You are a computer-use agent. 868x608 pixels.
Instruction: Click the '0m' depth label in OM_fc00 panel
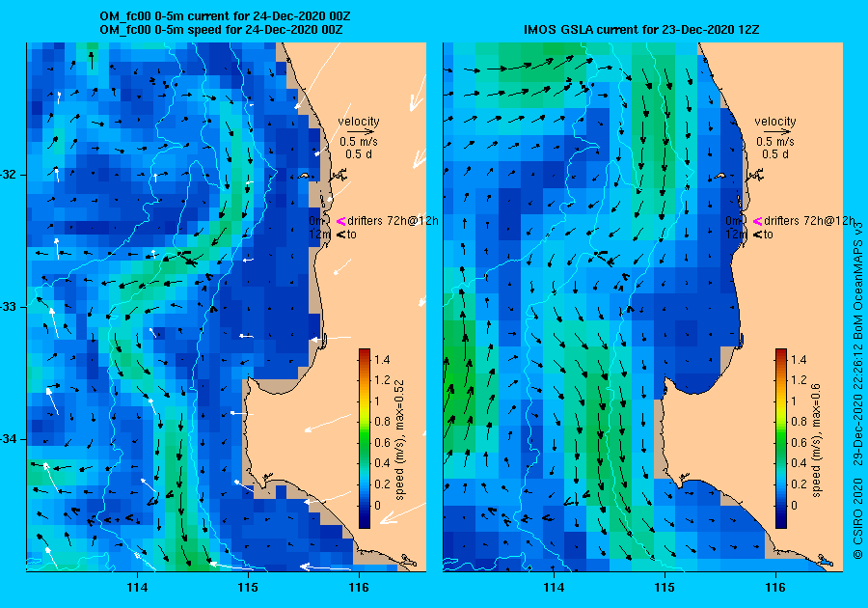tap(315, 221)
